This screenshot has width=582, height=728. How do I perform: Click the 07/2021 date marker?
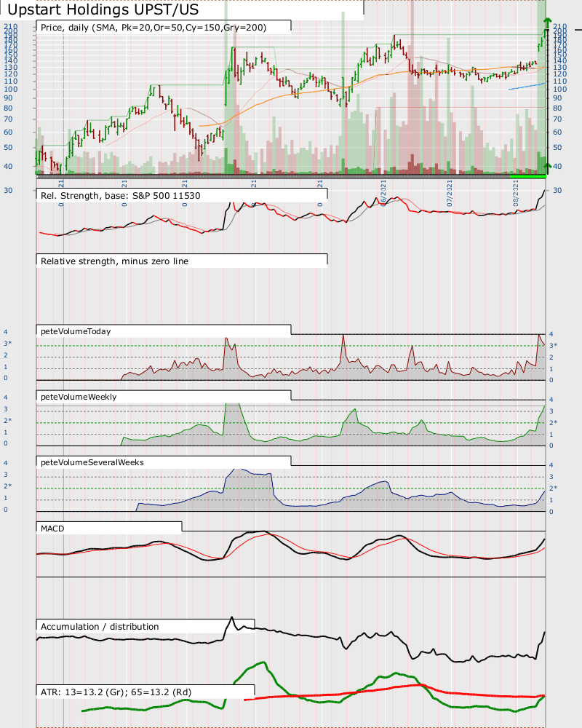[x=450, y=194]
